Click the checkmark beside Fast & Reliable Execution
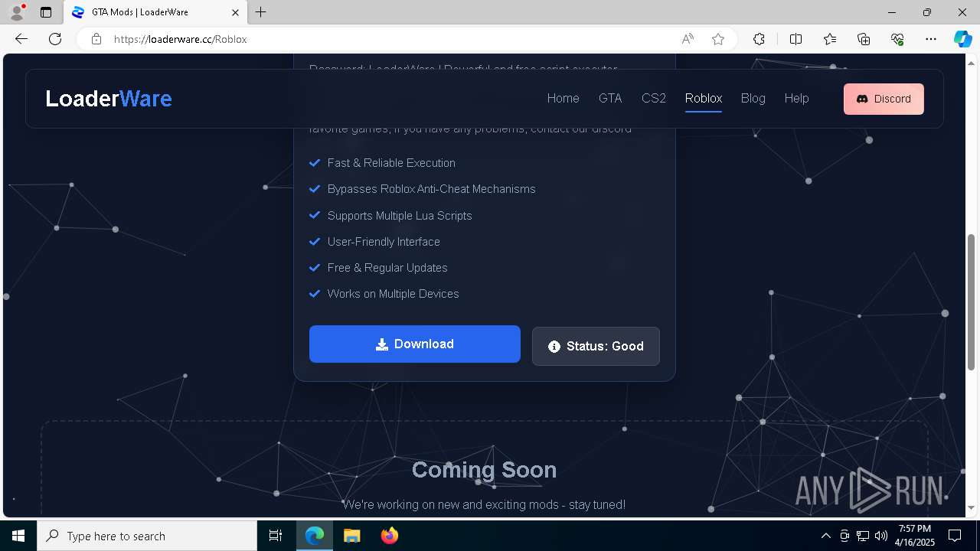The height and width of the screenshot is (551, 980). pos(314,163)
